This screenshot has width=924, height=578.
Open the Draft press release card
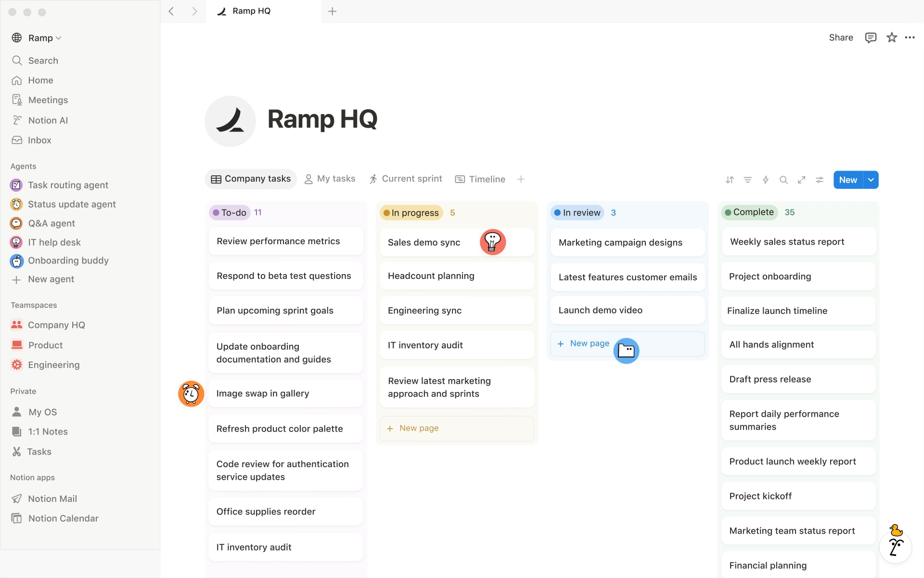(799, 379)
